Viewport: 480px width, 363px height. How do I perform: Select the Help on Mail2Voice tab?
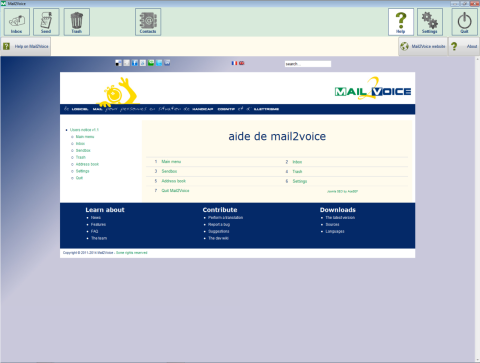(x=26, y=46)
